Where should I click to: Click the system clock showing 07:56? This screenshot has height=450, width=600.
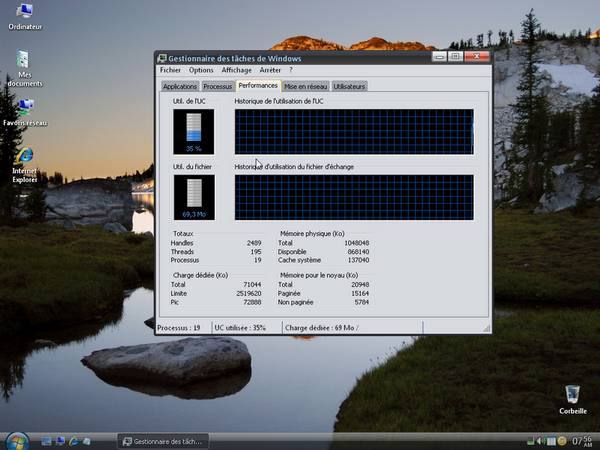pyautogui.click(x=581, y=441)
